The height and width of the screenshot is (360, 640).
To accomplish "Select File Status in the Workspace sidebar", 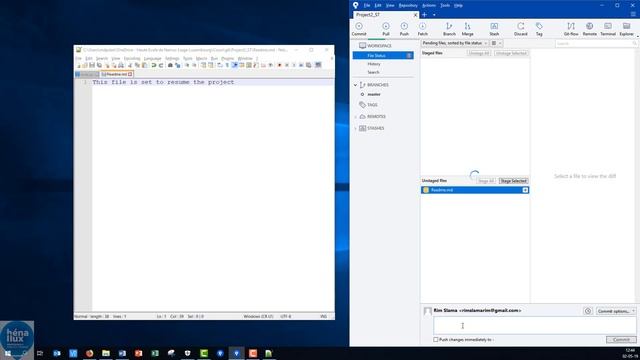I will coord(383,56).
